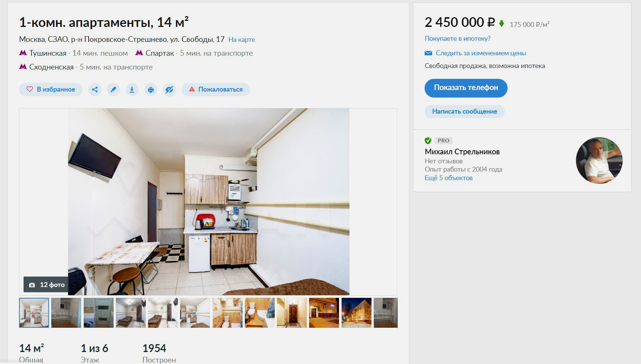Click the pencil edit note icon
641x364 pixels.
[113, 90]
